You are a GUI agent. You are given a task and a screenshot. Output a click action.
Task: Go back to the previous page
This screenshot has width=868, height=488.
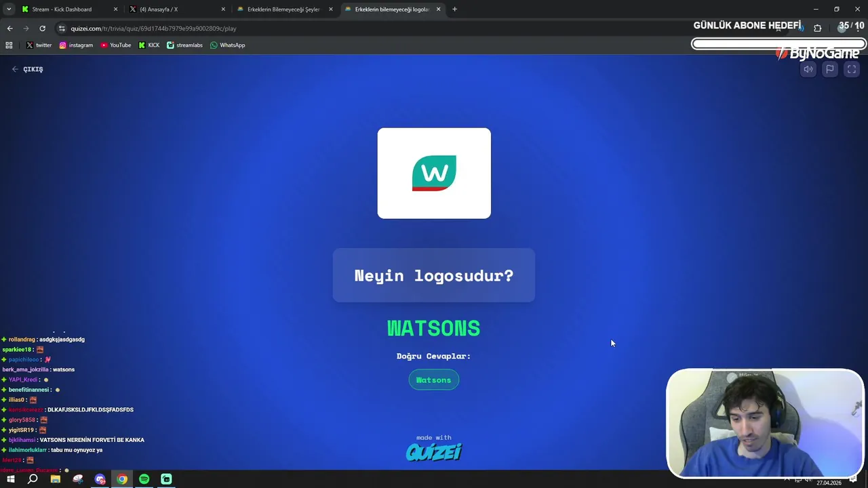point(9,28)
